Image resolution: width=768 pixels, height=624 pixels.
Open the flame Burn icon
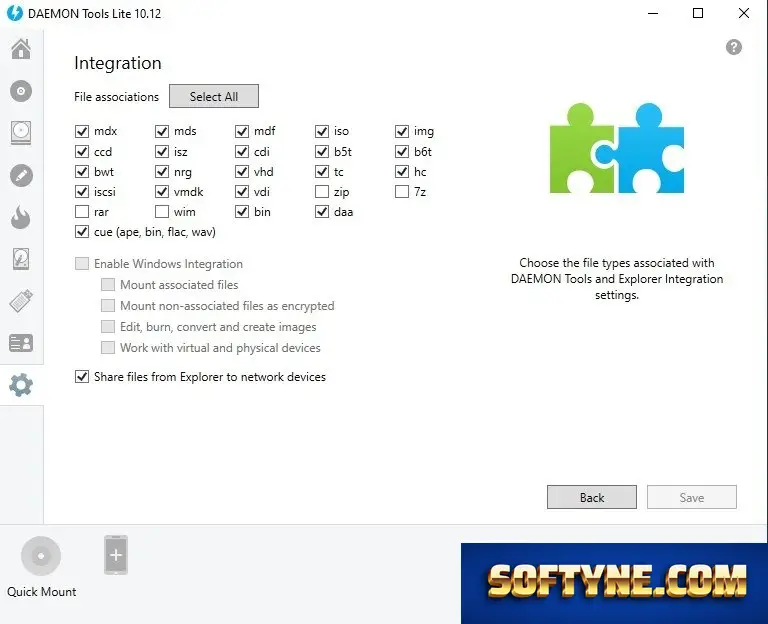pos(21,217)
